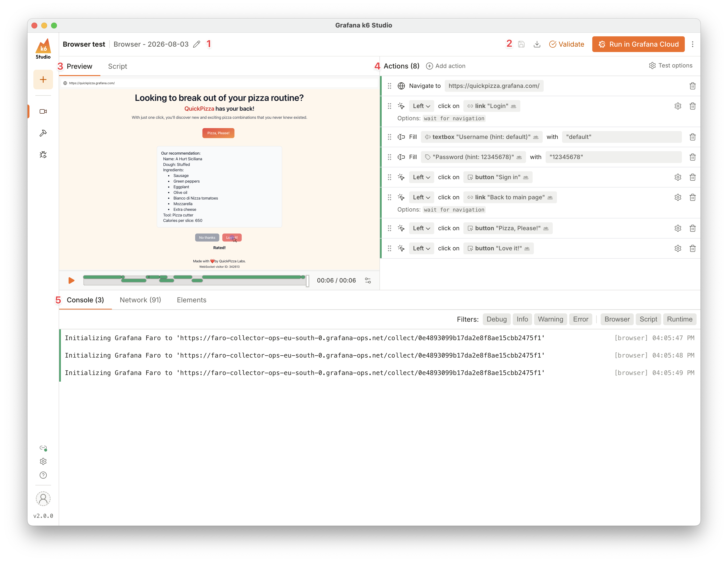The height and width of the screenshot is (562, 728).
Task: Toggle the Debug console filter
Action: 496,319
